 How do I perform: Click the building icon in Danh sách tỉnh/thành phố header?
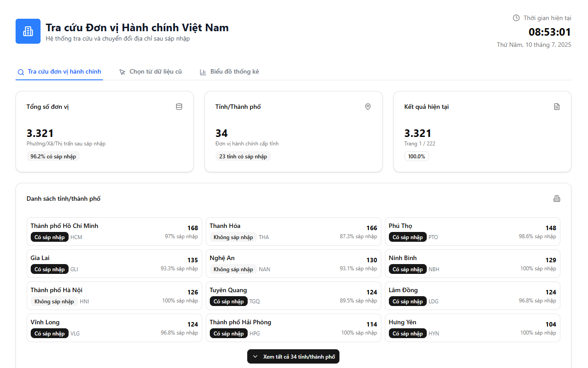click(x=557, y=198)
